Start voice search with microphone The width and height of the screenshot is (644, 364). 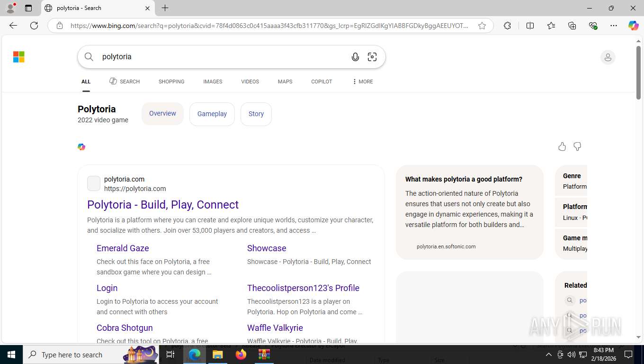point(355,57)
